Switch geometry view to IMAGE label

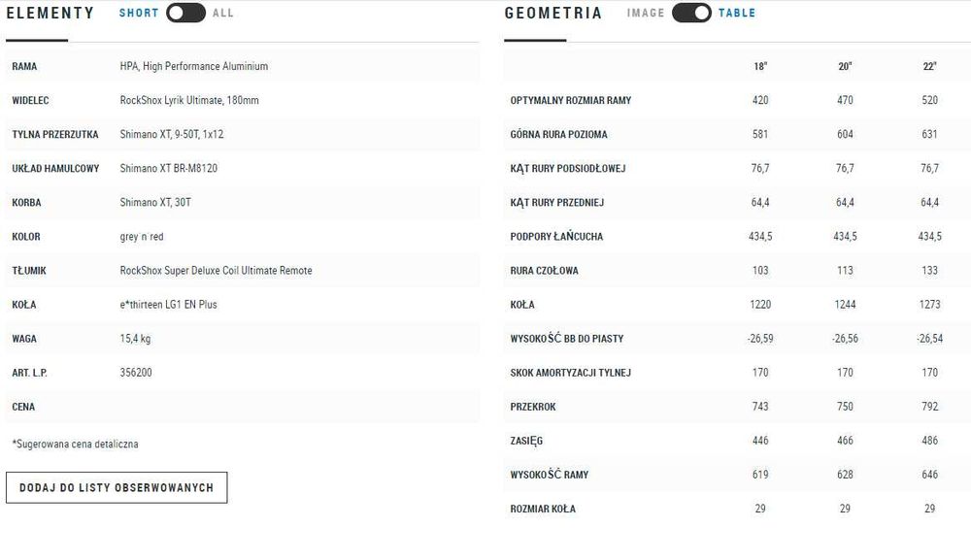646,13
